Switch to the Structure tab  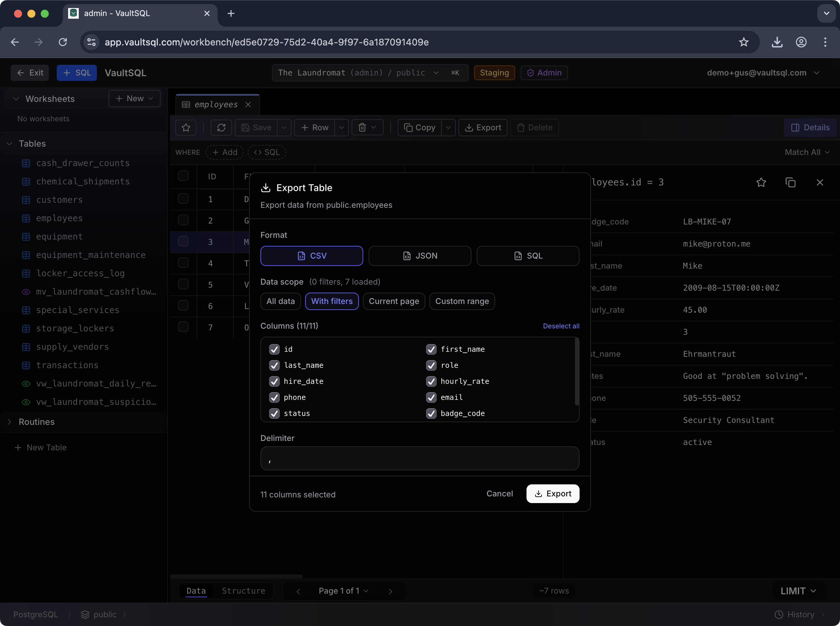tap(243, 591)
